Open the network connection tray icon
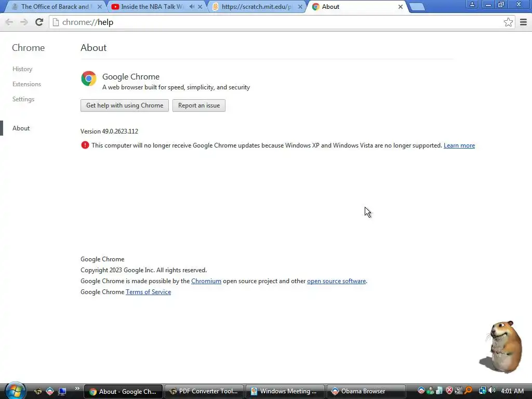532x399 pixels. click(x=482, y=391)
